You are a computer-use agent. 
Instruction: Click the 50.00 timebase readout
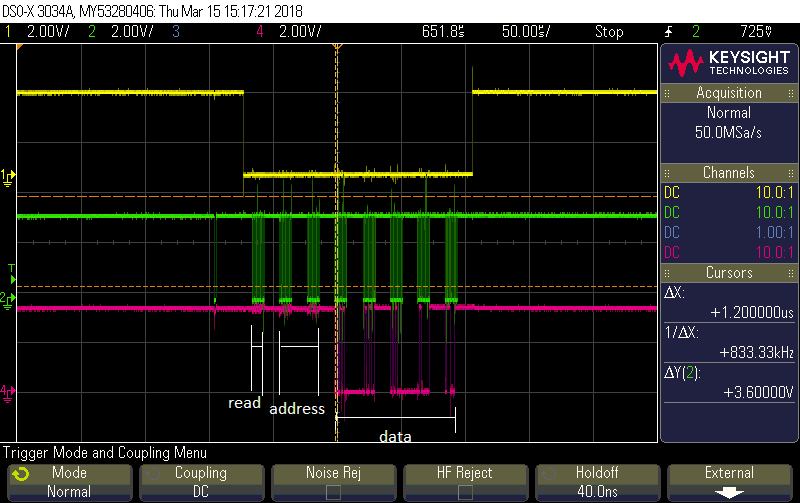526,32
